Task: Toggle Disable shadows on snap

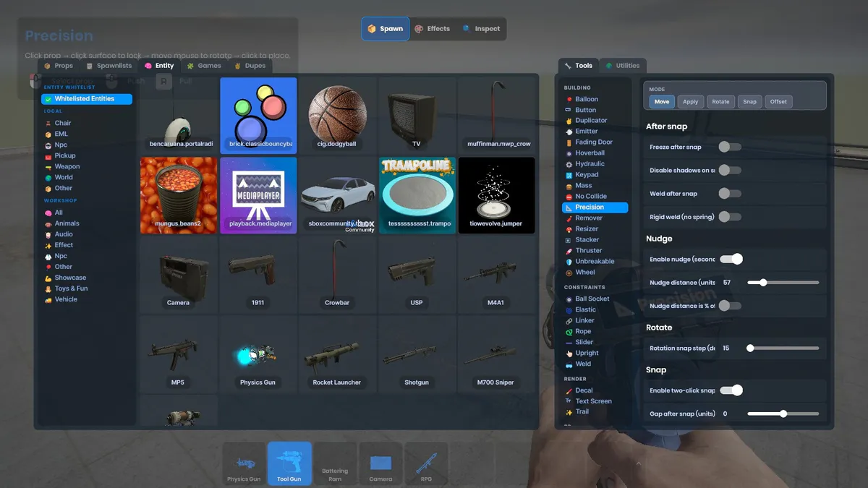Action: tap(730, 170)
